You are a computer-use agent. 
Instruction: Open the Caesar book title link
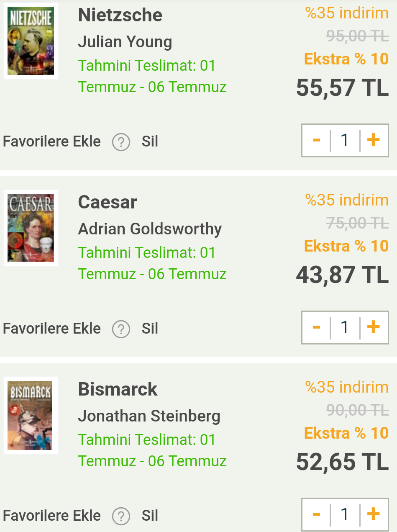108,203
